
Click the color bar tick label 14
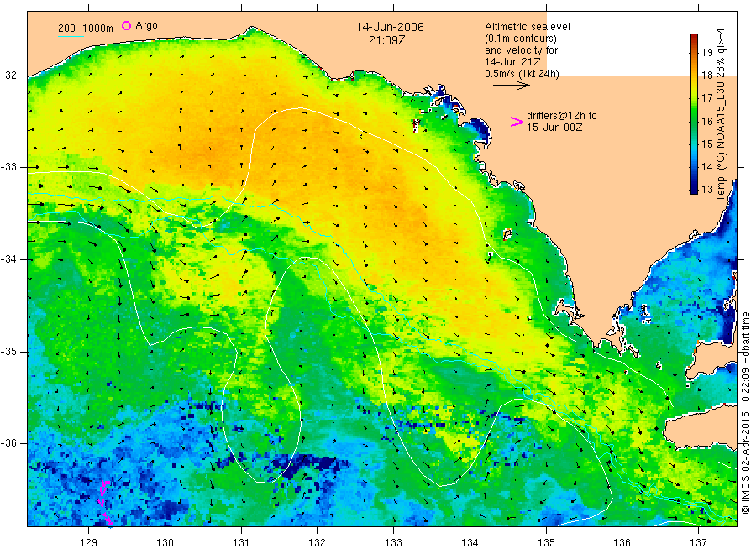(x=706, y=167)
